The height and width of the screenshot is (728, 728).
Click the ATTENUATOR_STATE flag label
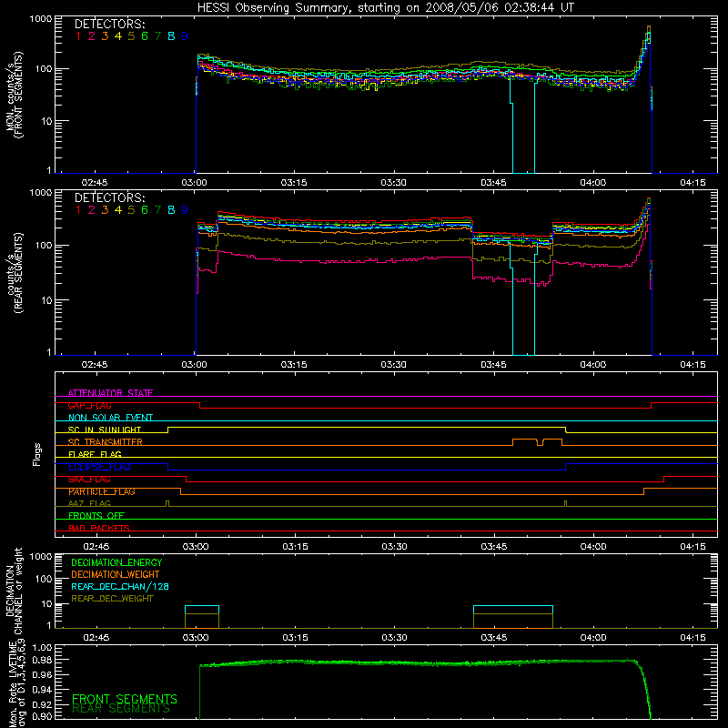click(110, 393)
